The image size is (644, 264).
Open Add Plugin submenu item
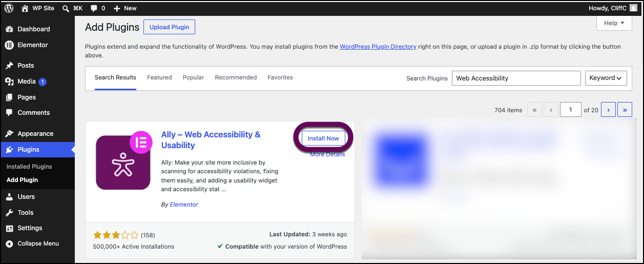point(22,180)
